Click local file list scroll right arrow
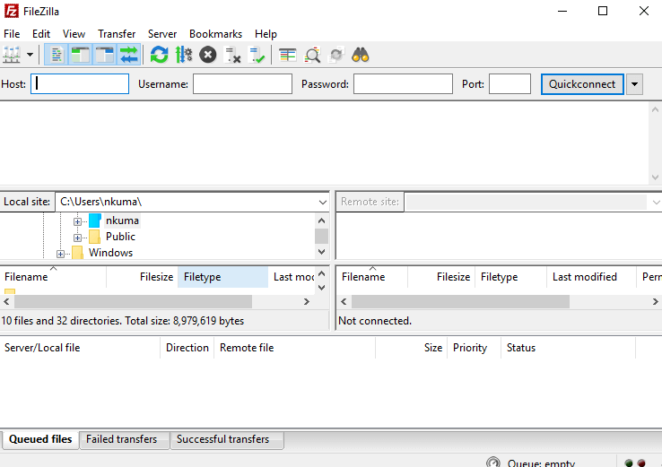662x467 pixels. (307, 301)
